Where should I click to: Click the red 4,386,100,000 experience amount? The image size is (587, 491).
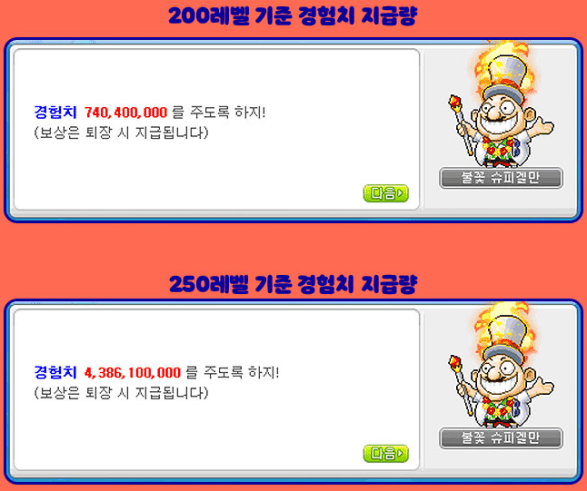[x=133, y=372]
